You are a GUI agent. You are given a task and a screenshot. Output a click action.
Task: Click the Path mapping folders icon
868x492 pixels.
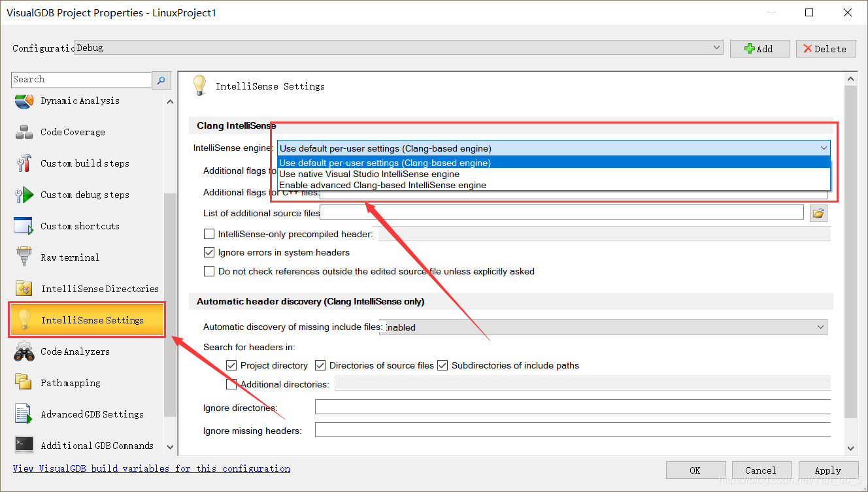24,383
